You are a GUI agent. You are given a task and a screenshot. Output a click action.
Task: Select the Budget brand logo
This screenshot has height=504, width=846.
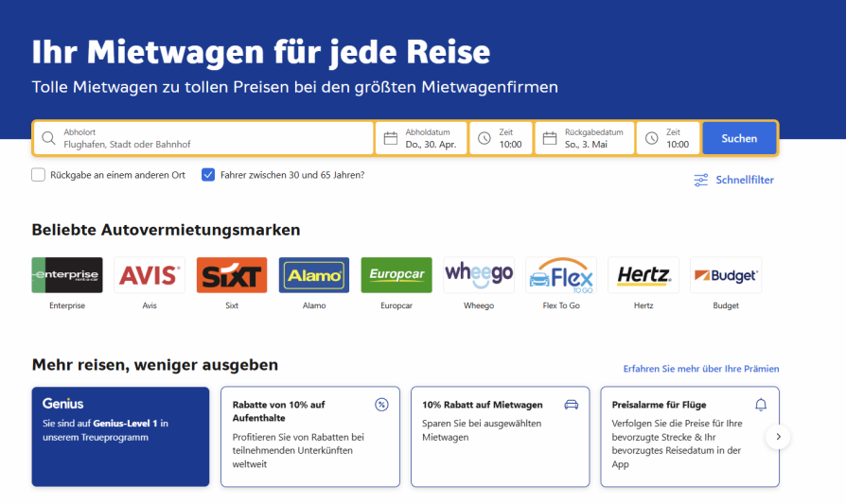tap(726, 275)
